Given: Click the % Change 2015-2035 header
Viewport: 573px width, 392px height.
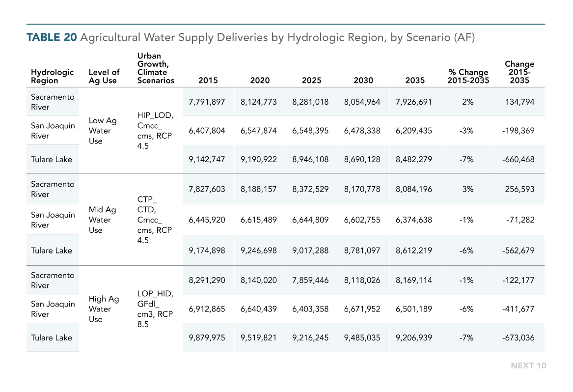Looking at the screenshot, I should pyautogui.click(x=468, y=77).
